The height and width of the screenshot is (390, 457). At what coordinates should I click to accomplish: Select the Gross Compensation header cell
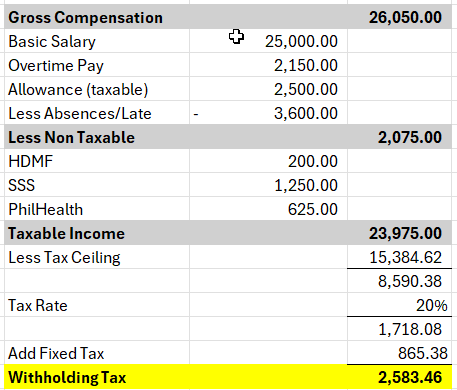point(97,17)
